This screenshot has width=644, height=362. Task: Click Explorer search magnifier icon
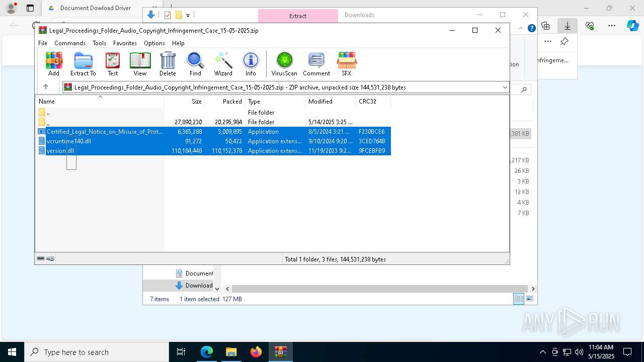524,89
